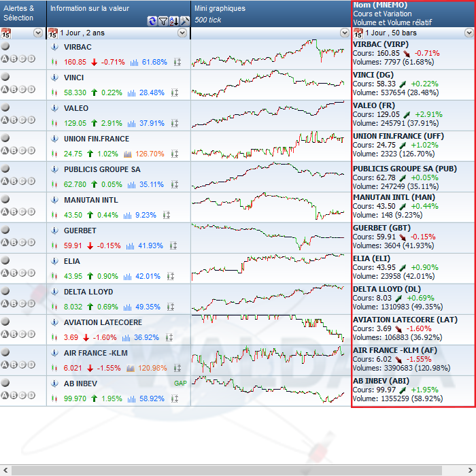Toggle the alert circle for VIRBAC row
Screen dimensions: 476x476
click(x=5, y=46)
